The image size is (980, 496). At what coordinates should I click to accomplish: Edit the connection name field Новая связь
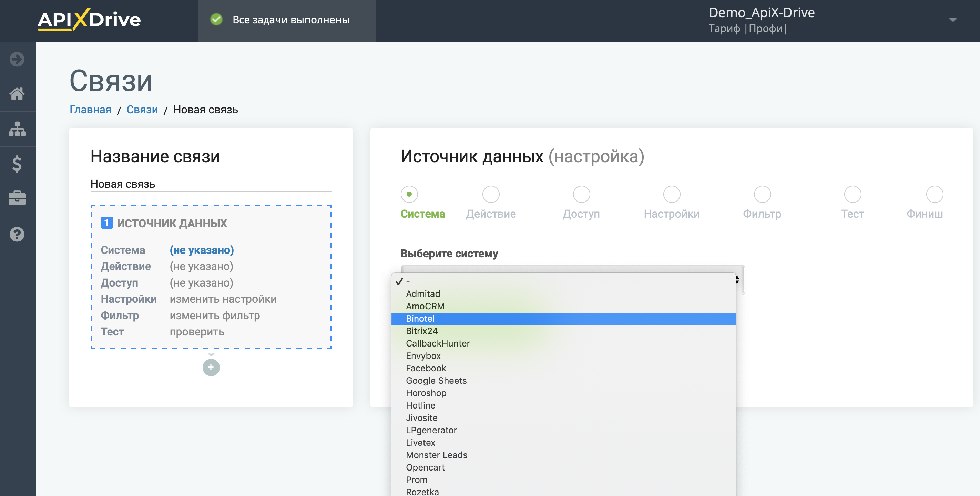point(211,184)
